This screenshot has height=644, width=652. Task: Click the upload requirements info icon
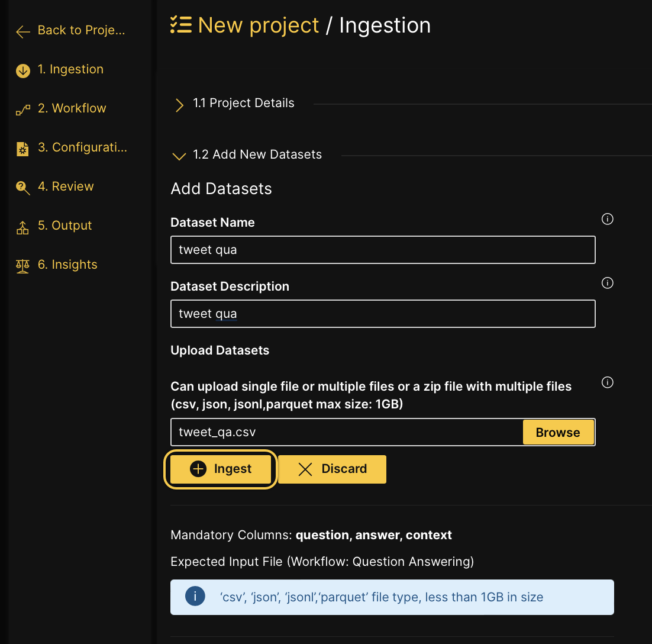tap(607, 382)
